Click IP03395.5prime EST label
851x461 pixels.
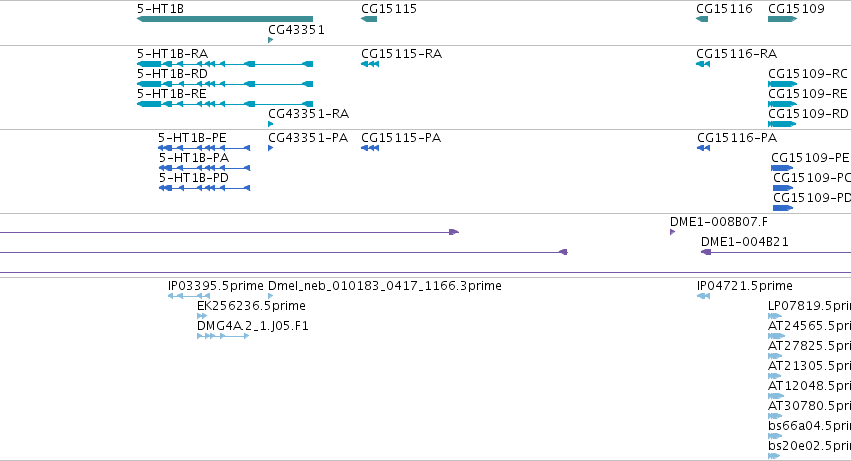[215, 286]
